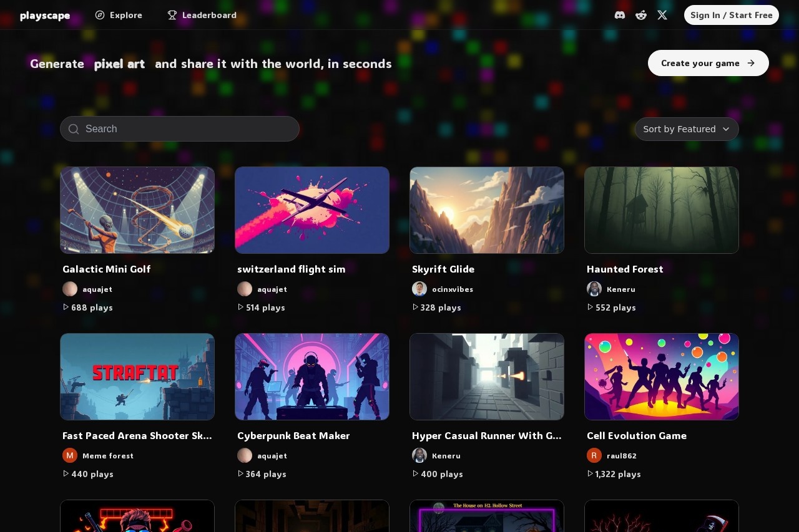The width and height of the screenshot is (799, 532).
Task: Click the playscape logo
Action: coord(45,16)
